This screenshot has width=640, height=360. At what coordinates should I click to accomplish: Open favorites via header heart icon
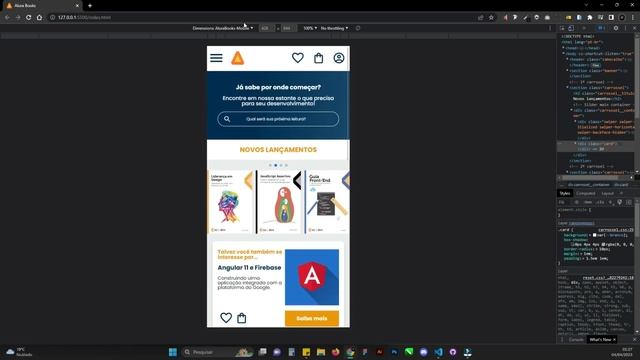click(298, 58)
